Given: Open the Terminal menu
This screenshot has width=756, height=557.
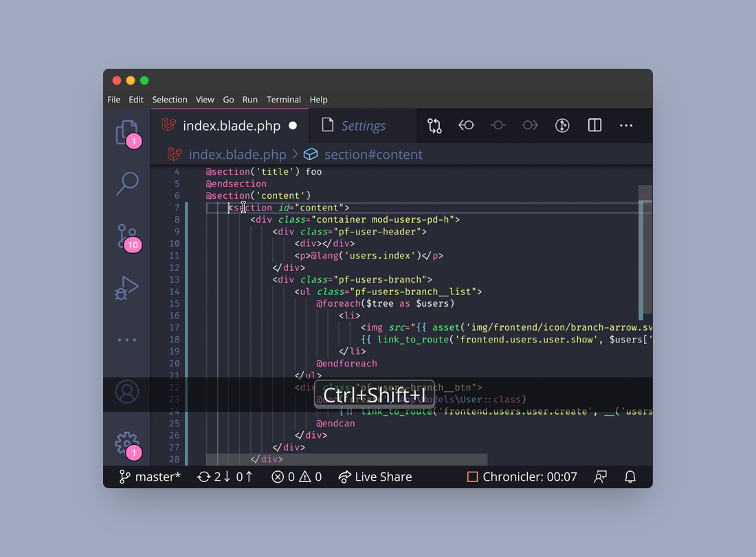Looking at the screenshot, I should 284,100.
